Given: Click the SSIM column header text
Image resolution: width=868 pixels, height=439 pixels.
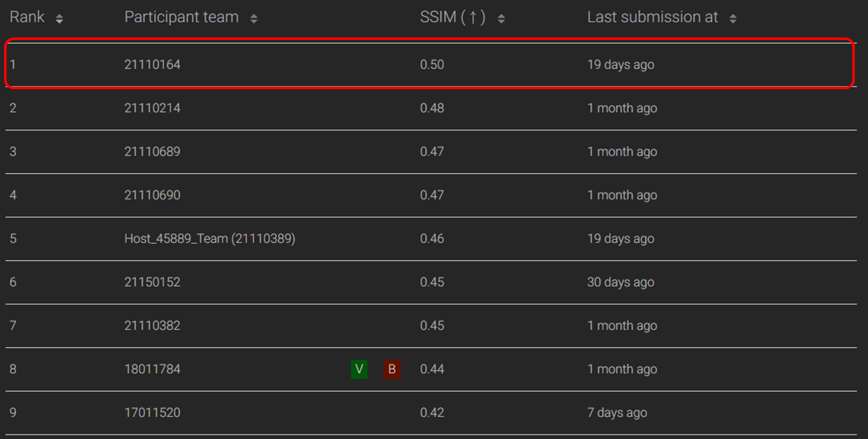Looking at the screenshot, I should [453, 17].
